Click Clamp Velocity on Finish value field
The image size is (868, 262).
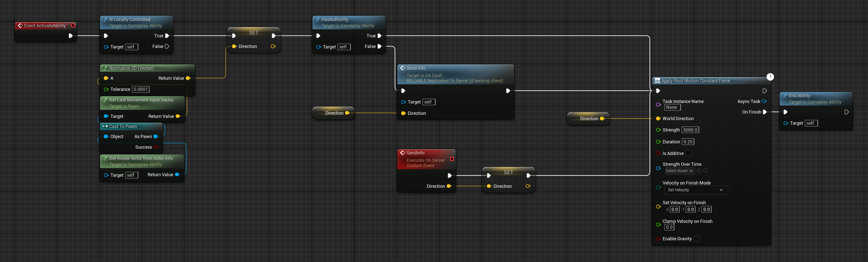(x=669, y=227)
